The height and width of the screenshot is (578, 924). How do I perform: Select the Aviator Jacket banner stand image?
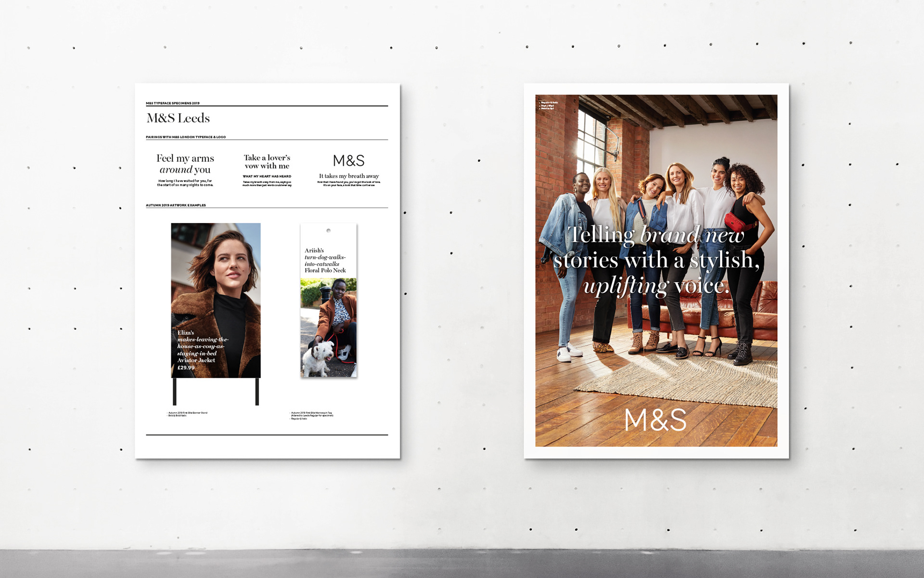216,300
